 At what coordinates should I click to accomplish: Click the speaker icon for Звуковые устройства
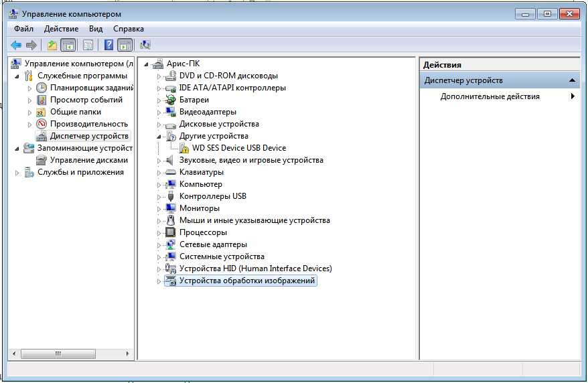(170, 160)
